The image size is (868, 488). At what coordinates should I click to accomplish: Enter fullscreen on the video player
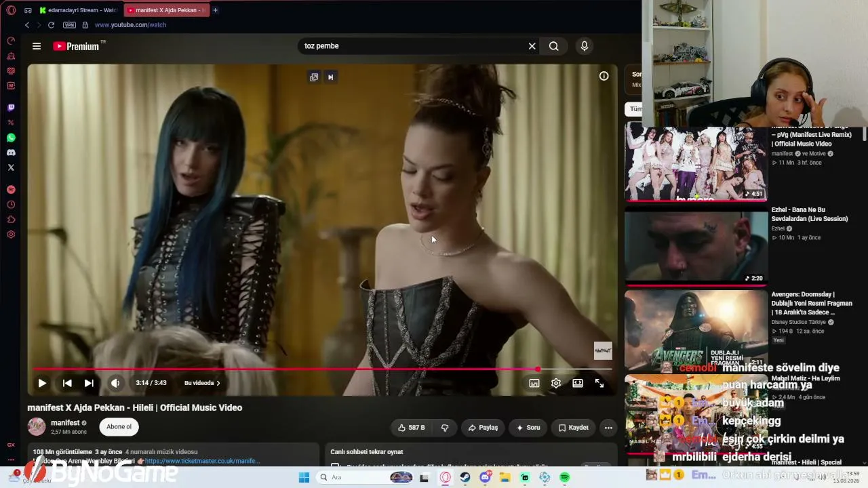[x=599, y=383]
